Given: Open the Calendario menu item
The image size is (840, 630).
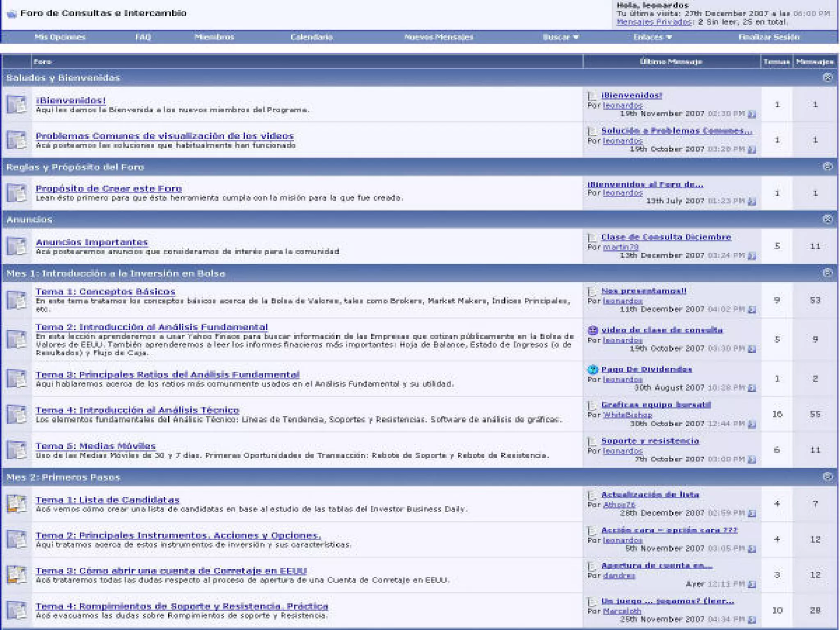Looking at the screenshot, I should click(x=311, y=37).
